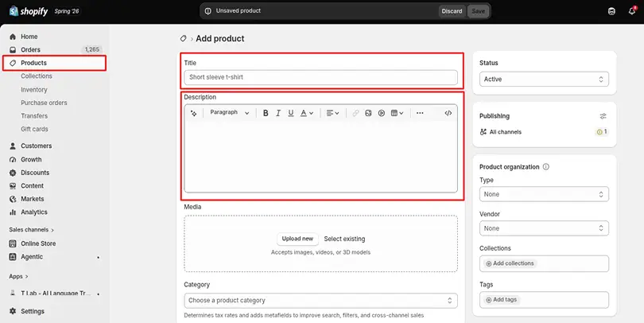Click the Discounts badge icon

pyautogui.click(x=13, y=173)
